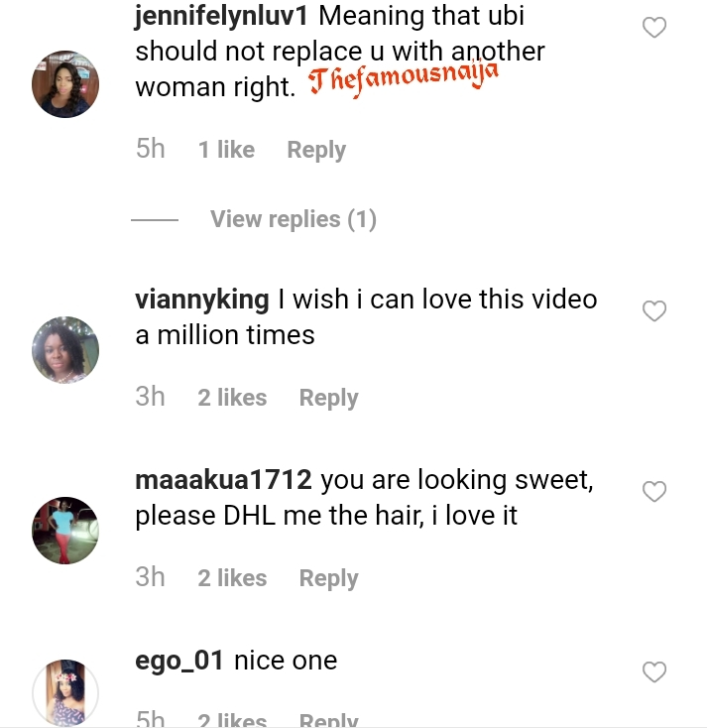Screen dimensions: 707x728
Task: Open jennifelynluv1 username link
Action: click(x=224, y=17)
